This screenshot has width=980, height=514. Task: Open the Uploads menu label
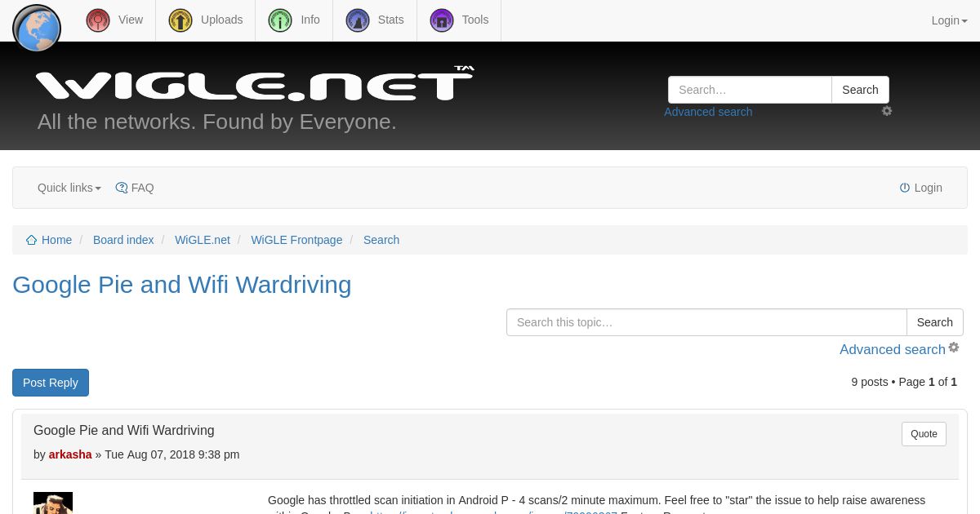coord(222,20)
